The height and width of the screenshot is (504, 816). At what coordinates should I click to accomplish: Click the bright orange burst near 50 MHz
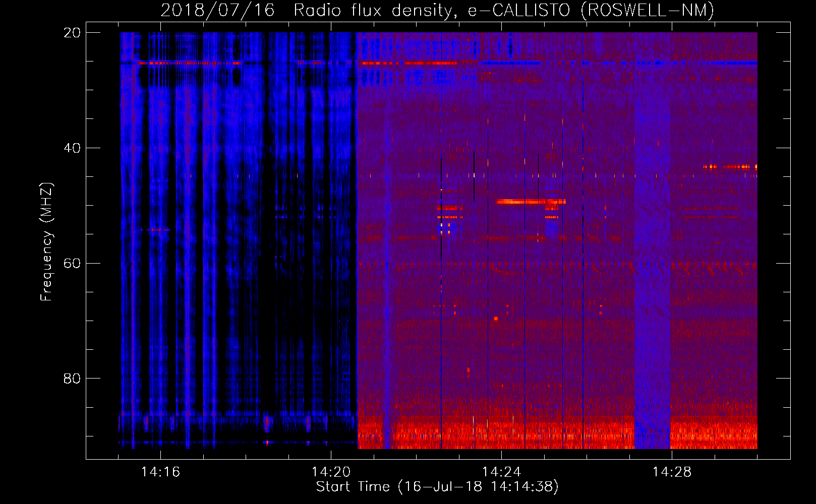coord(531,202)
